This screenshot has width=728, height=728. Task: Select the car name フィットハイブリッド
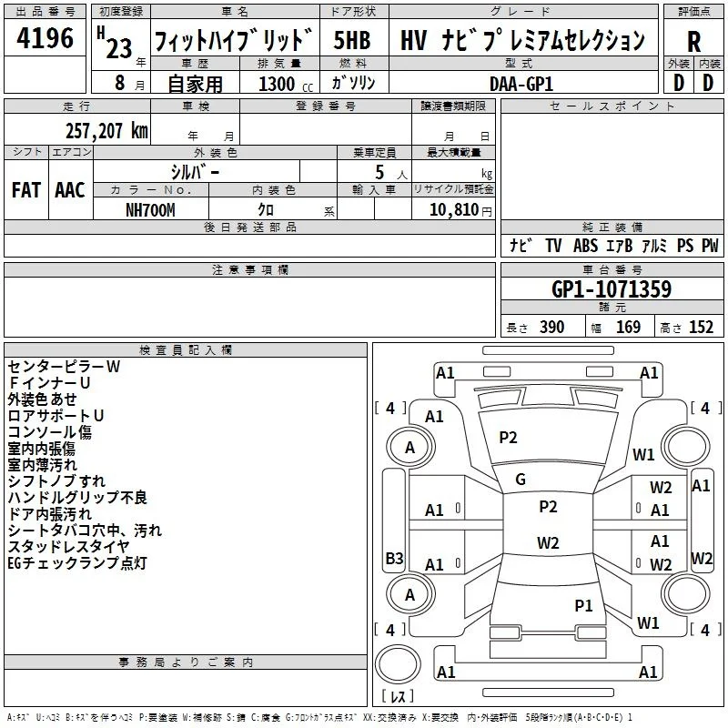234,40
